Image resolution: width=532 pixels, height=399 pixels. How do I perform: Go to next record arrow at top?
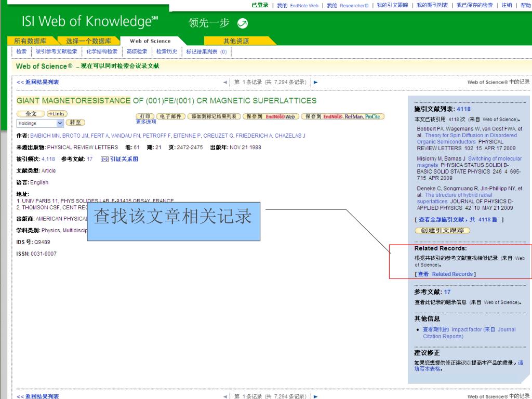[x=315, y=82]
